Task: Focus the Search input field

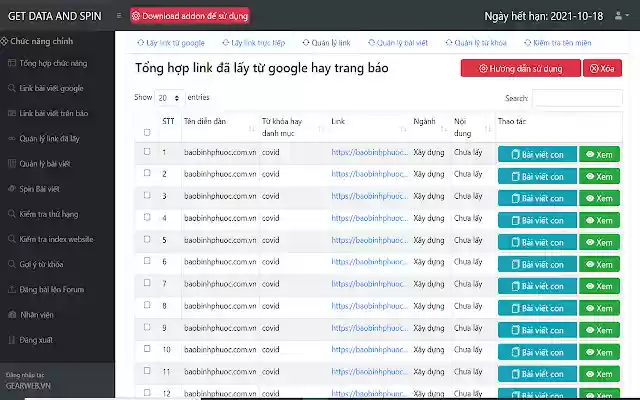Action: (576, 98)
